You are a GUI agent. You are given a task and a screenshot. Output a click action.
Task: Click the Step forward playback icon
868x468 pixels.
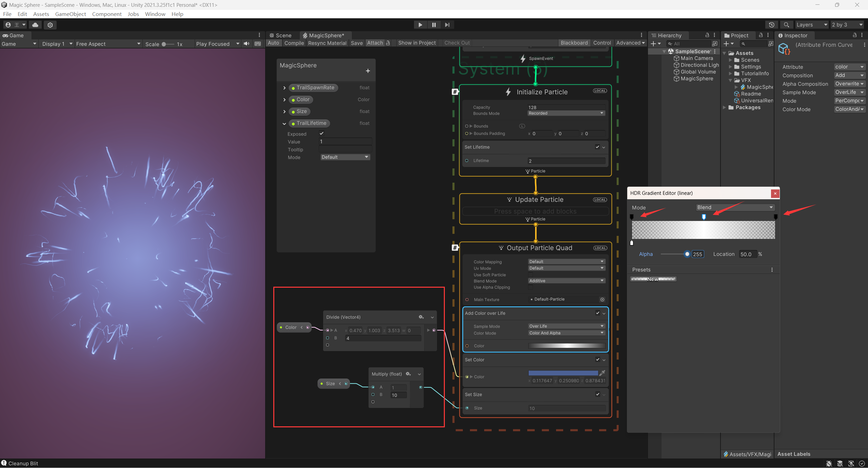(x=447, y=25)
